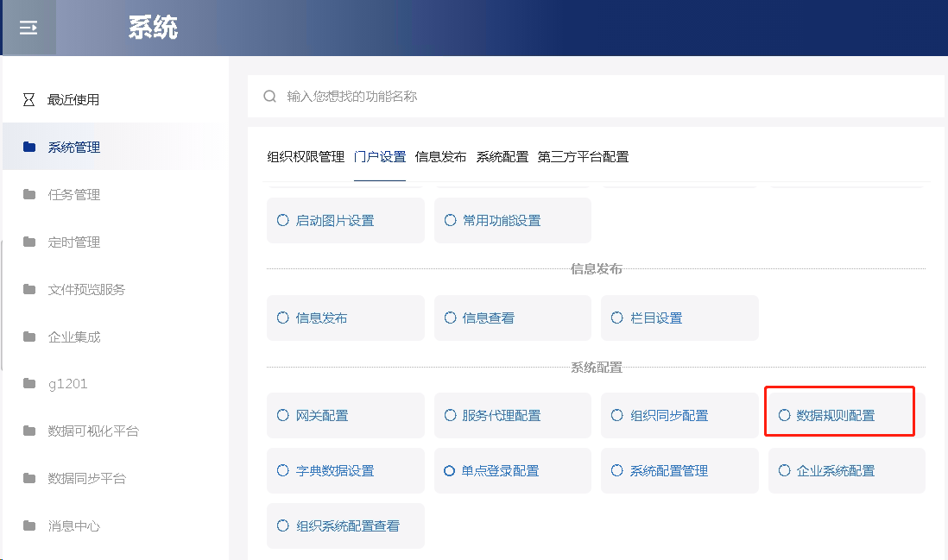Open 服务代理配置 function card
The image size is (948, 560).
[x=513, y=415]
